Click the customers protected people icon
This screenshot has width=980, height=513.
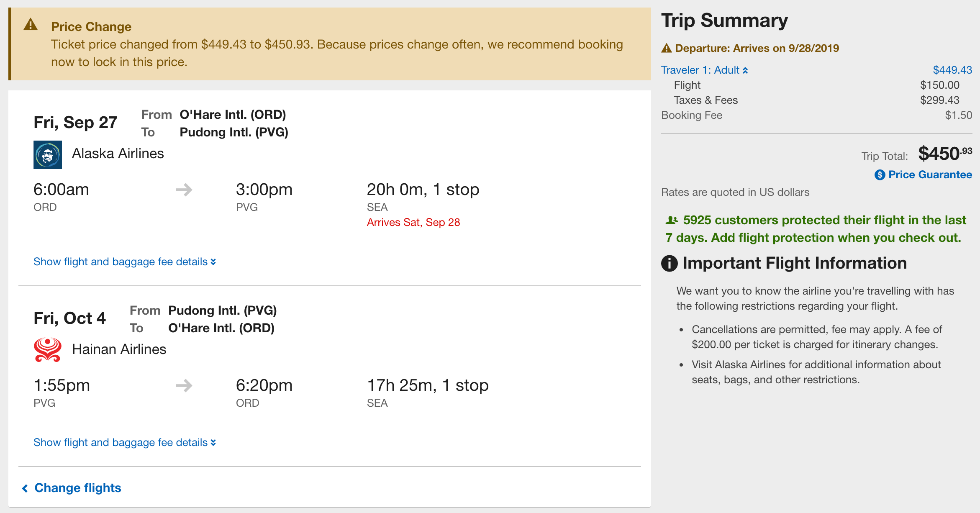click(x=672, y=220)
